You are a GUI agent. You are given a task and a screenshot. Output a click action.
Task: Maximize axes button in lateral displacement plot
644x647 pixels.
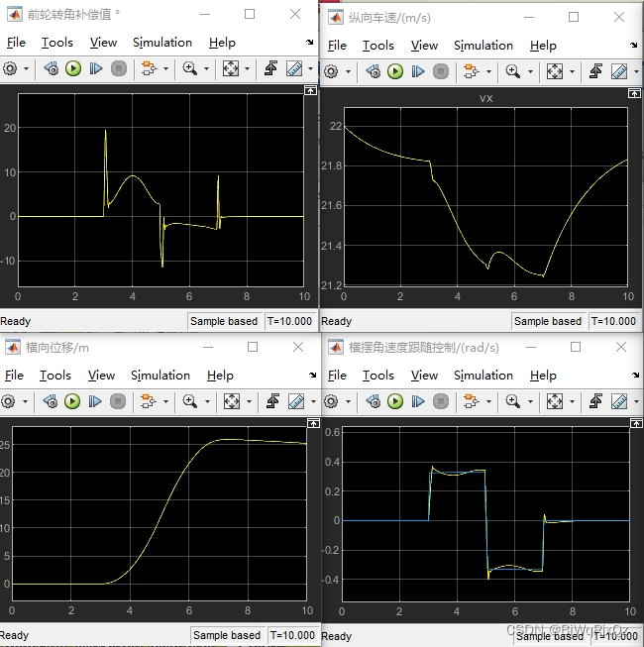coord(313,423)
